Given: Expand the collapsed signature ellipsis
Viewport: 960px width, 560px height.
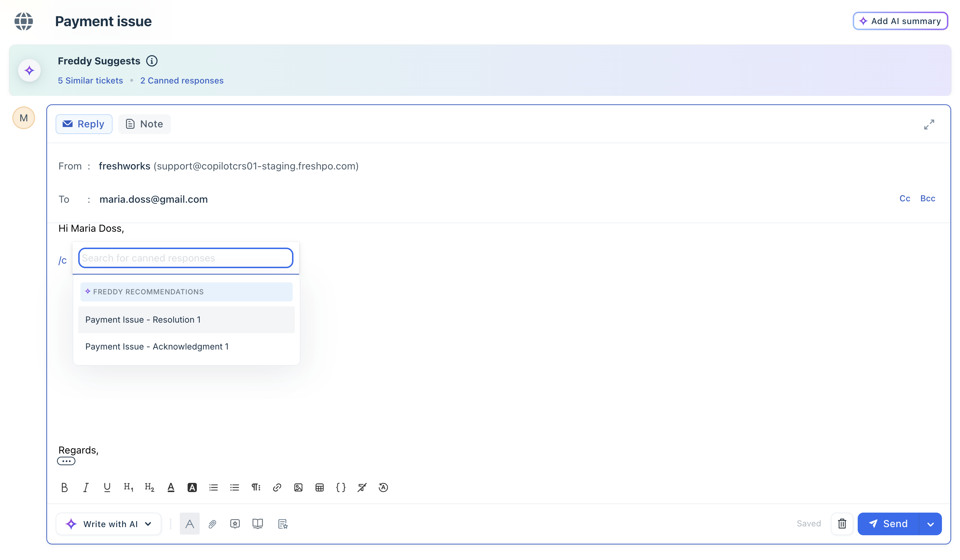Looking at the screenshot, I should pyautogui.click(x=66, y=461).
